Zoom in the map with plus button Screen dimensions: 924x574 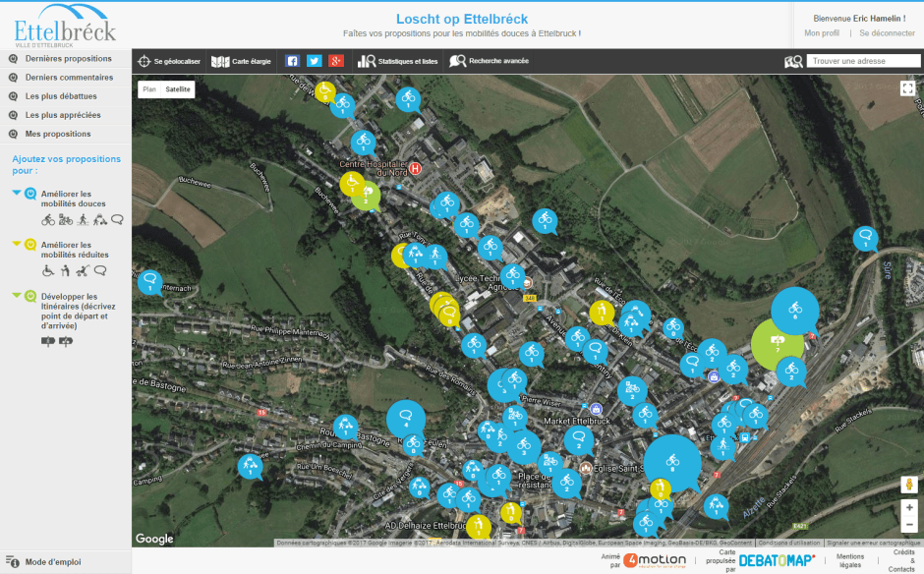click(x=909, y=508)
